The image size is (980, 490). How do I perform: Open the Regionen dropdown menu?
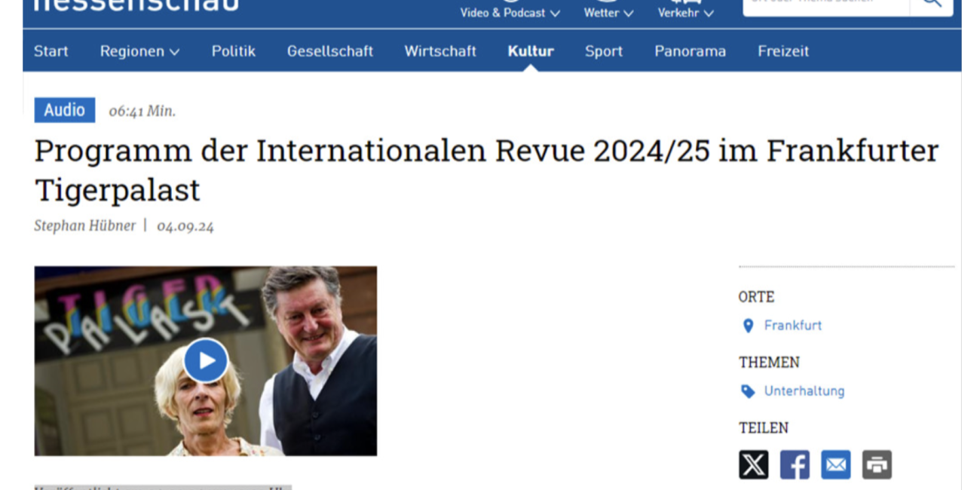(139, 51)
